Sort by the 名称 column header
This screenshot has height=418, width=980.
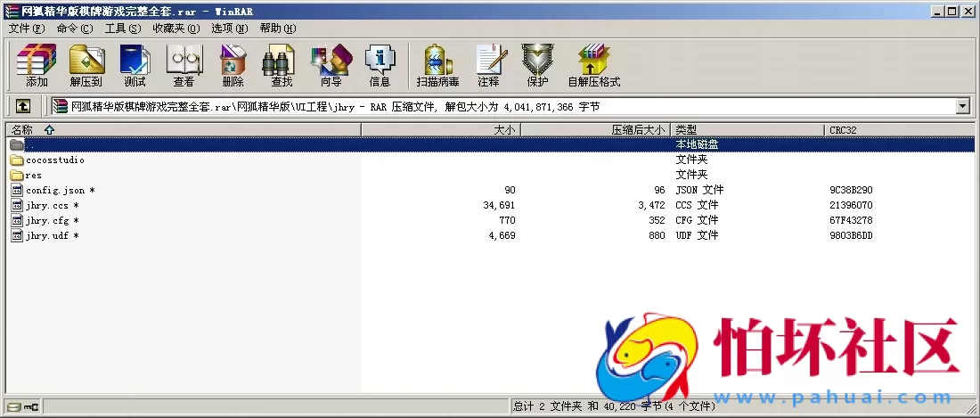point(184,130)
